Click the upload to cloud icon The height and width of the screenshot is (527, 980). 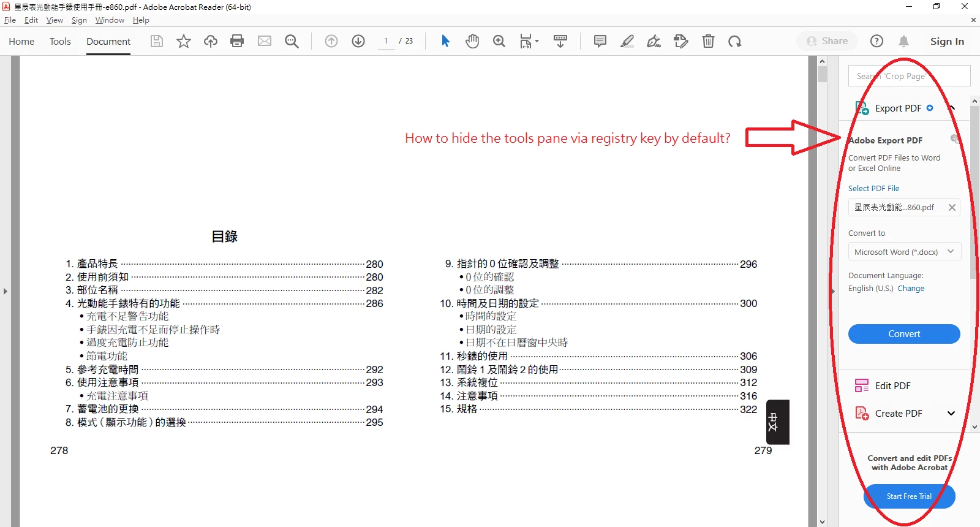[x=211, y=41]
